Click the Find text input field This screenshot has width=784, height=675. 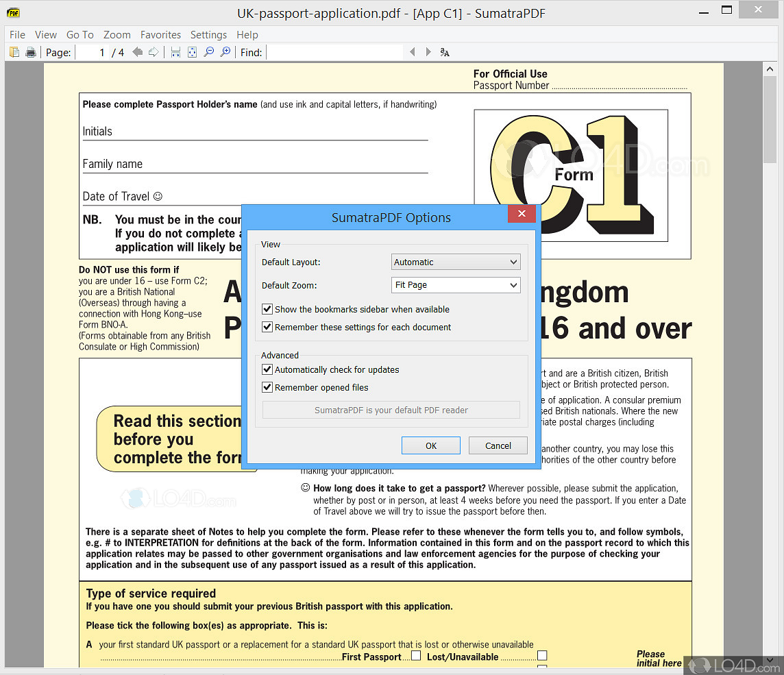pyautogui.click(x=334, y=52)
